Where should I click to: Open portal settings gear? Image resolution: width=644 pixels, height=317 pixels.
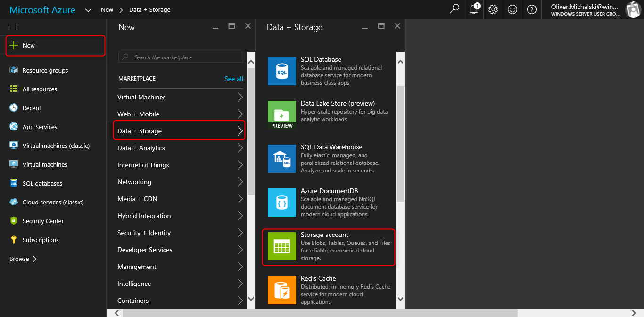(x=493, y=9)
